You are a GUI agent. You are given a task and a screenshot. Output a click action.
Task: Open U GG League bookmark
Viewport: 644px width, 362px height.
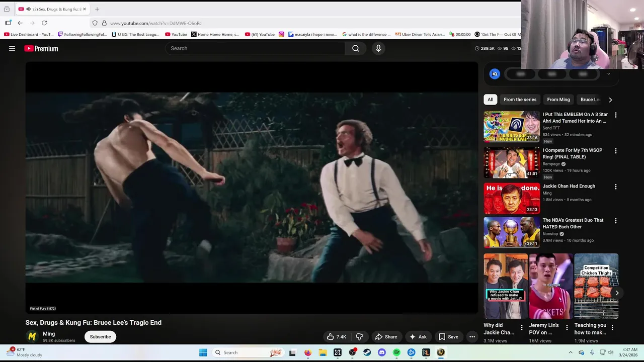point(136,35)
